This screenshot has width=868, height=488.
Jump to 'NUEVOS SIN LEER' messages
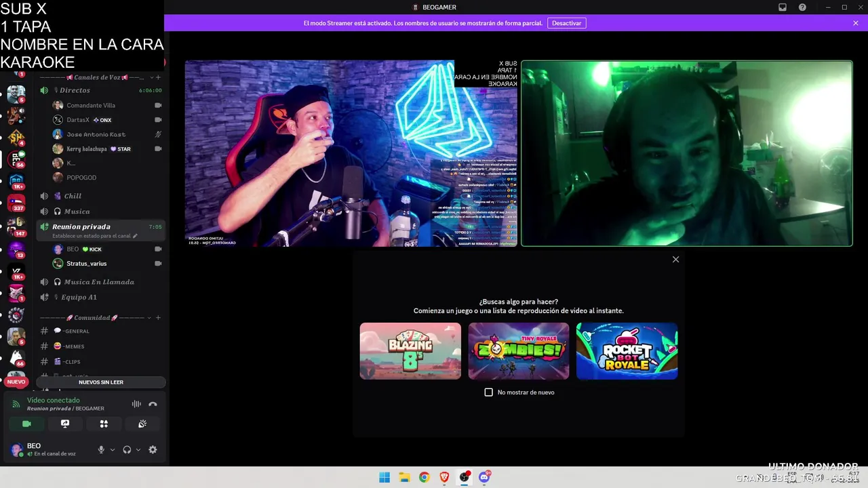101,382
